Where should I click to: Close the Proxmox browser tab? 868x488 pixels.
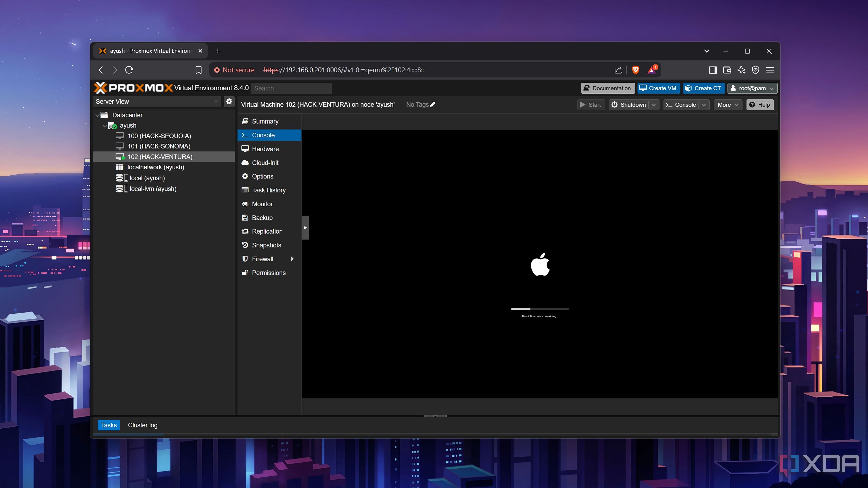pyautogui.click(x=200, y=51)
